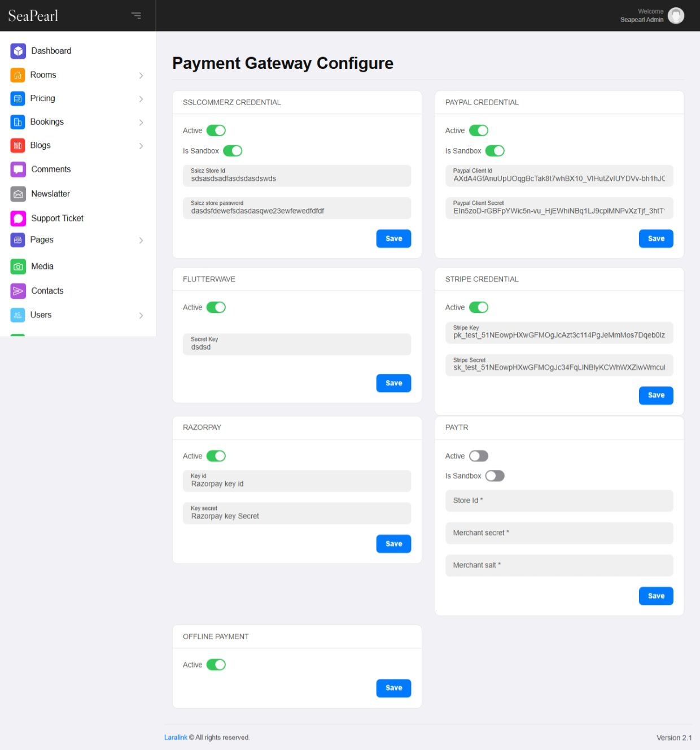
Task: Open the Pricing menu item
Action: [43, 98]
